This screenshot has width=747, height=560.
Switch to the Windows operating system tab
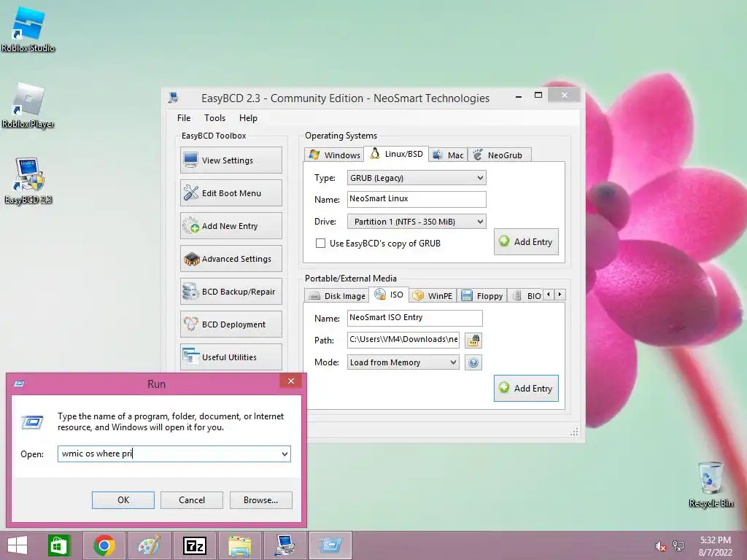(334, 155)
